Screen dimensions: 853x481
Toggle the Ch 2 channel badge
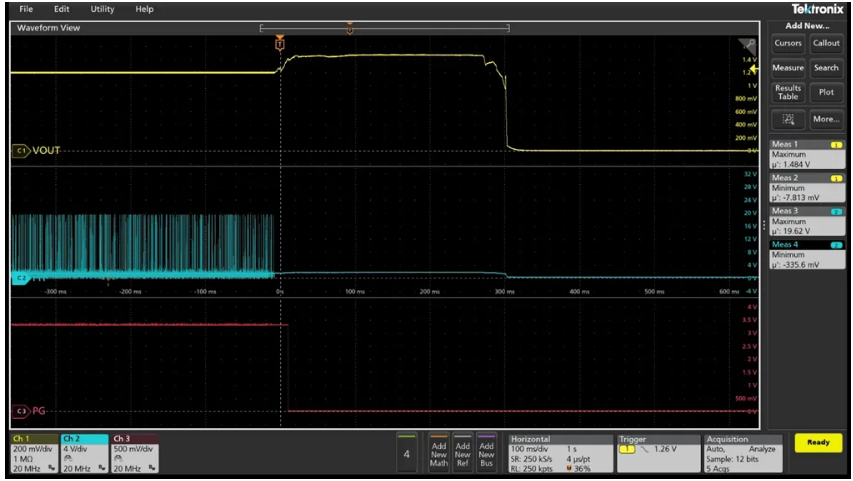(83, 453)
